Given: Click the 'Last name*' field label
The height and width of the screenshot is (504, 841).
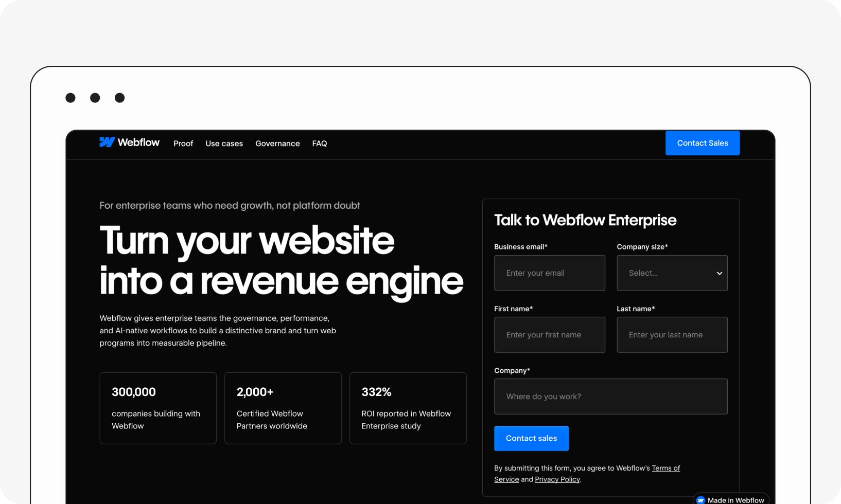Looking at the screenshot, I should coord(636,309).
